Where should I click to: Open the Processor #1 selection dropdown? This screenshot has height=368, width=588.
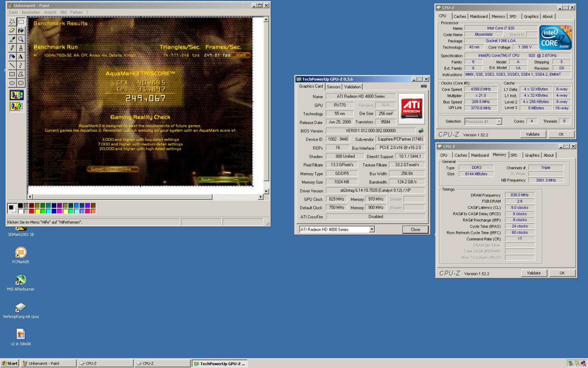pyautogui.click(x=499, y=121)
